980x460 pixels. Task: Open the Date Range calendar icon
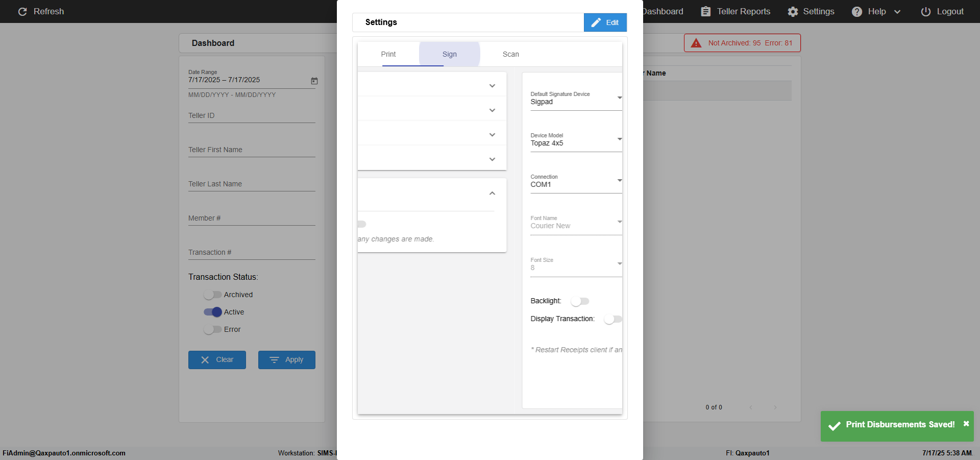click(314, 81)
